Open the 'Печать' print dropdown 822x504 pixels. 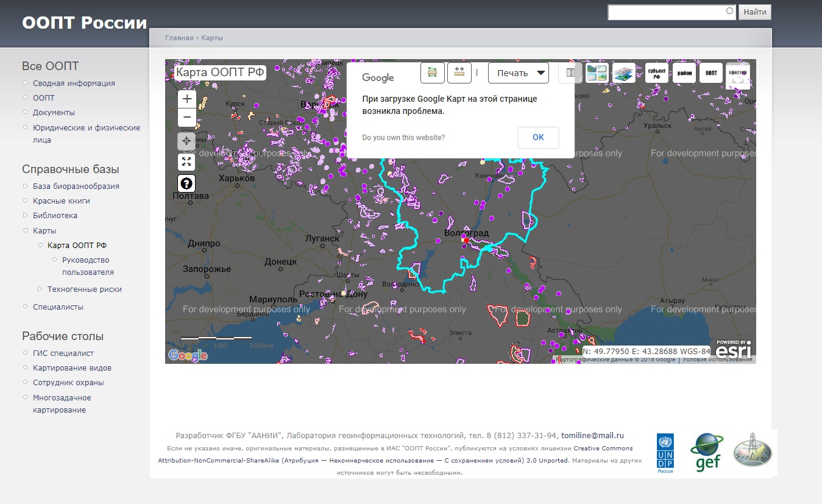(519, 73)
